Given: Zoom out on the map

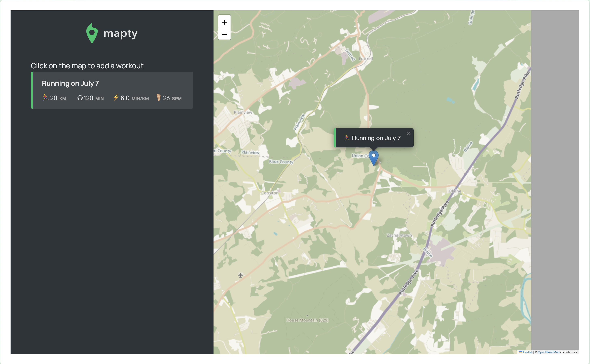Looking at the screenshot, I should (x=224, y=34).
